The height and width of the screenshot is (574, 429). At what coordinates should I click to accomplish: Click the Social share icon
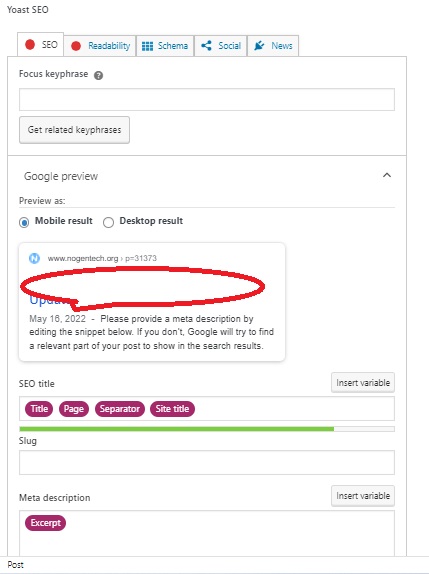point(206,45)
